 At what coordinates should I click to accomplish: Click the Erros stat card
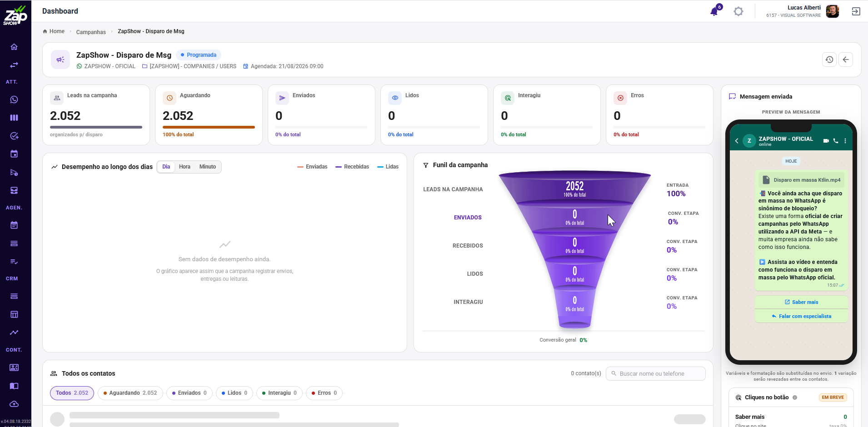pos(659,115)
